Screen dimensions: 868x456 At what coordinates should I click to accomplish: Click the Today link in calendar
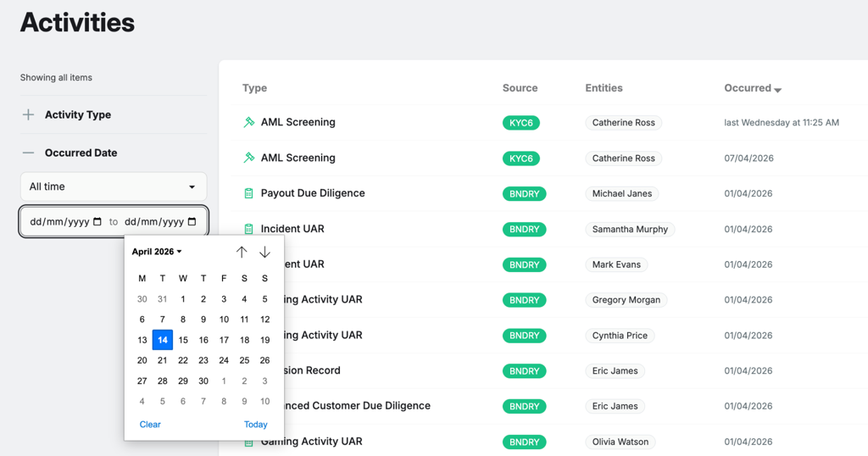coord(256,425)
